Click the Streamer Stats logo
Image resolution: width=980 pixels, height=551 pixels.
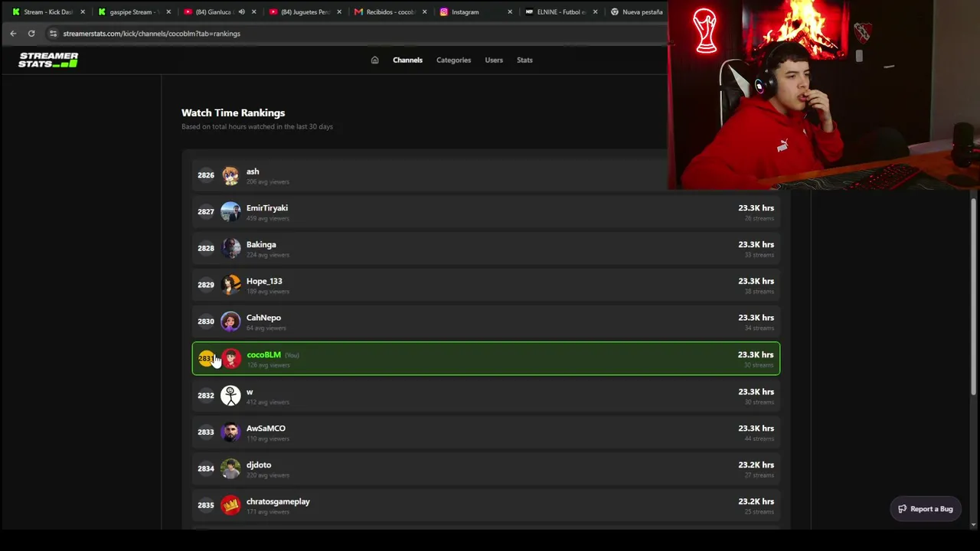(x=48, y=60)
